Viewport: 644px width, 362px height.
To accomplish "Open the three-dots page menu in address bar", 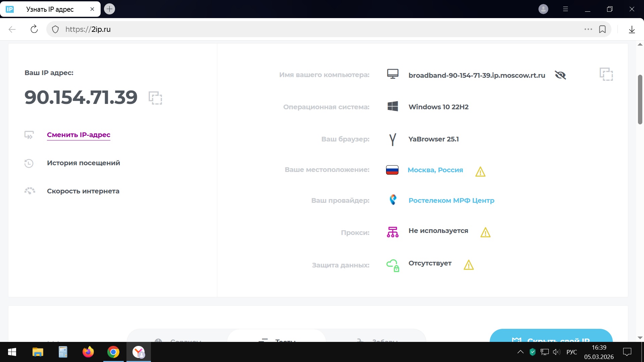I will click(588, 29).
